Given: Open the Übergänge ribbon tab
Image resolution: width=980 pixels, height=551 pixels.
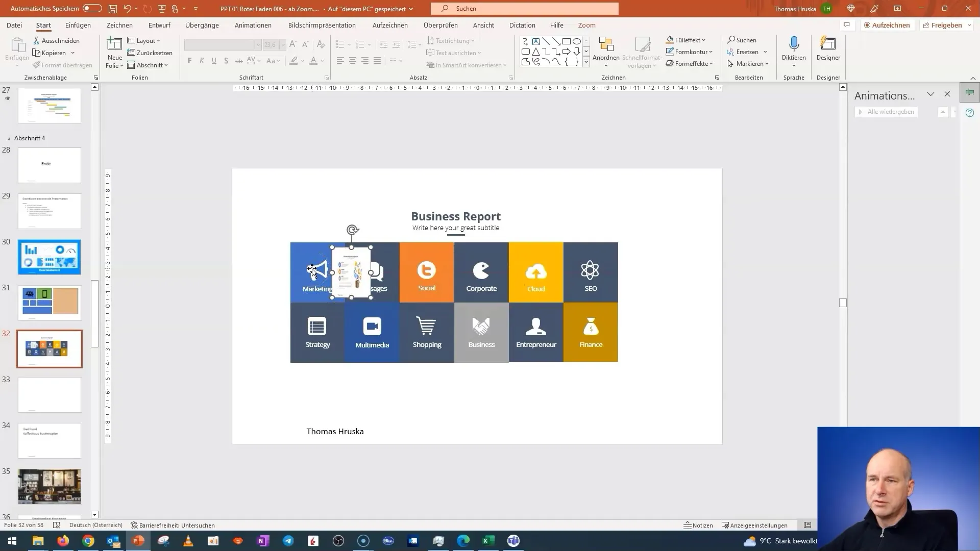Looking at the screenshot, I should pos(201,25).
